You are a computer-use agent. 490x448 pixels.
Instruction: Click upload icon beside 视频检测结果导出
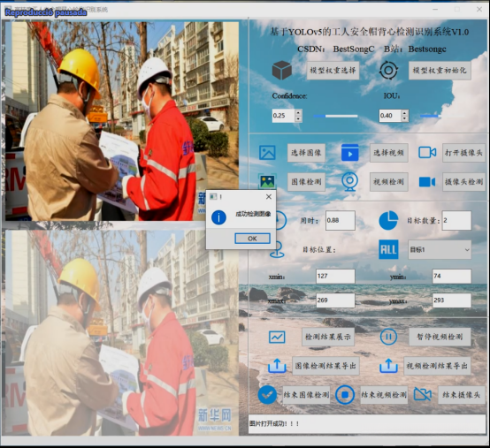coord(388,366)
